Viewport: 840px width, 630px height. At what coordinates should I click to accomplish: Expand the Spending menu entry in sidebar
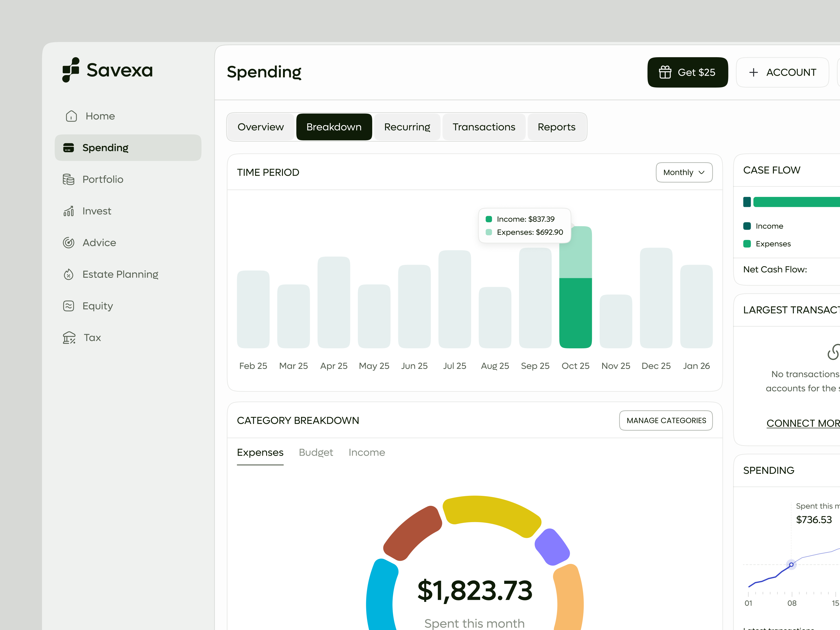point(106,147)
